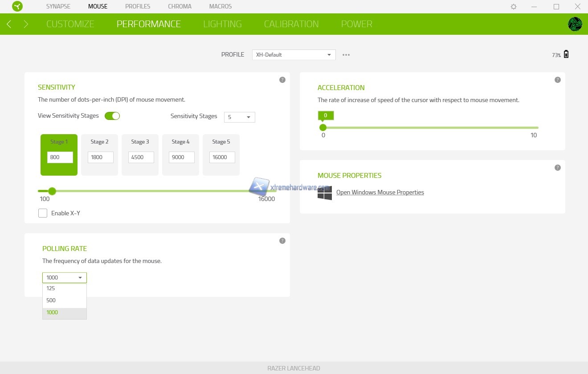588x374 pixels.
Task: Open the green Razer profile avatar
Action: point(575,24)
